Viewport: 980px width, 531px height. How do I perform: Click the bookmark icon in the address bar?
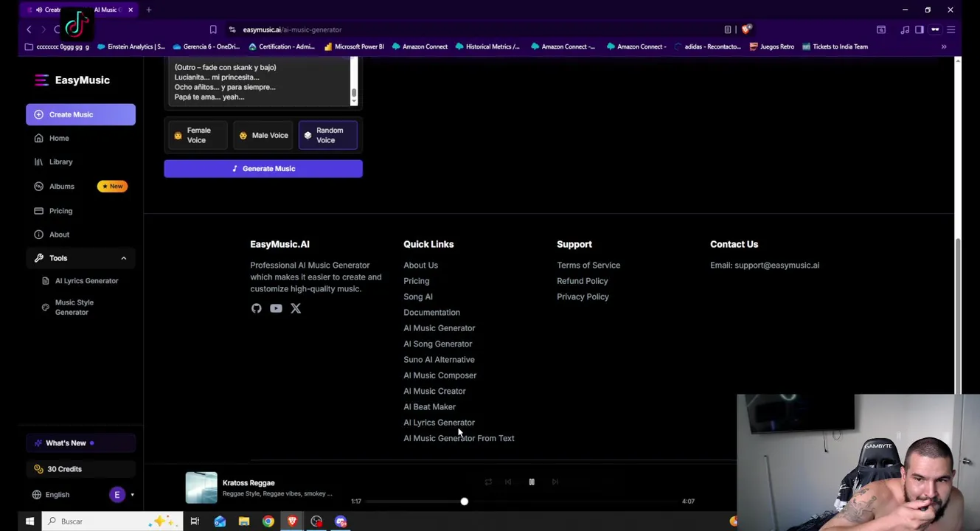pos(213,29)
